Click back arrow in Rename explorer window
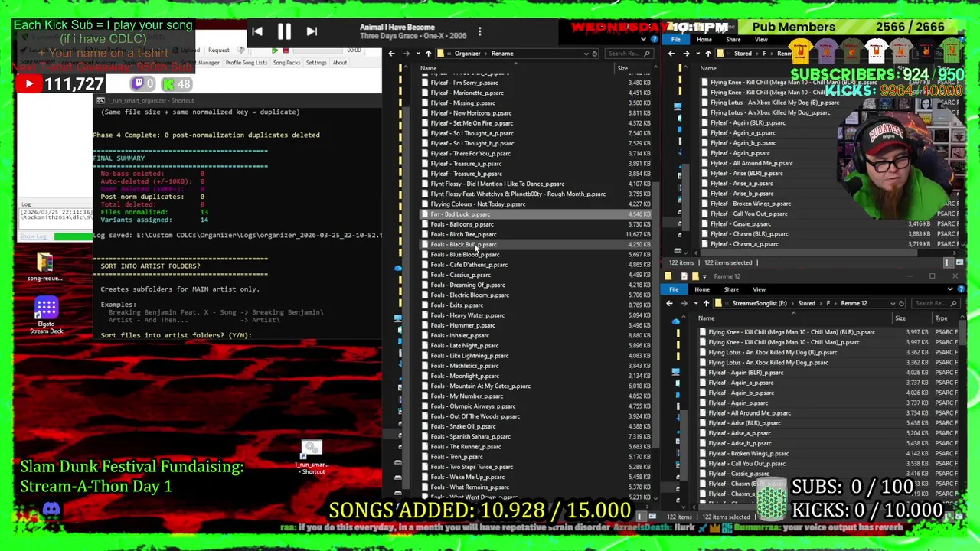Image resolution: width=980 pixels, height=551 pixels. [x=391, y=54]
